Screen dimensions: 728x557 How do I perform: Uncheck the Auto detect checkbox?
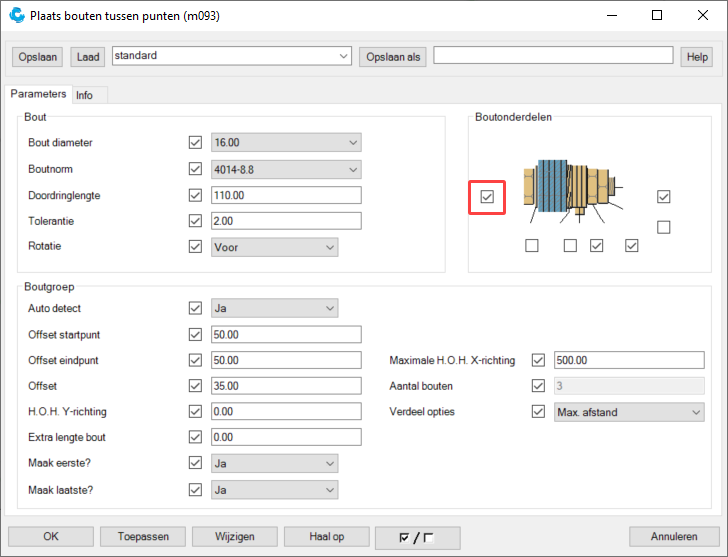point(195,308)
